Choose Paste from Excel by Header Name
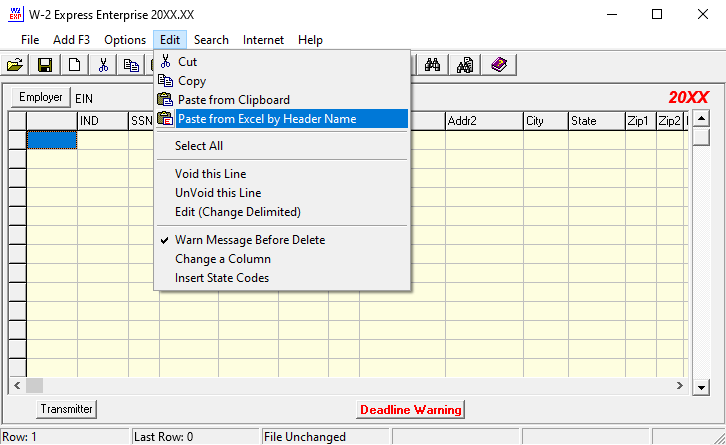The image size is (726, 445). pyautogui.click(x=267, y=119)
